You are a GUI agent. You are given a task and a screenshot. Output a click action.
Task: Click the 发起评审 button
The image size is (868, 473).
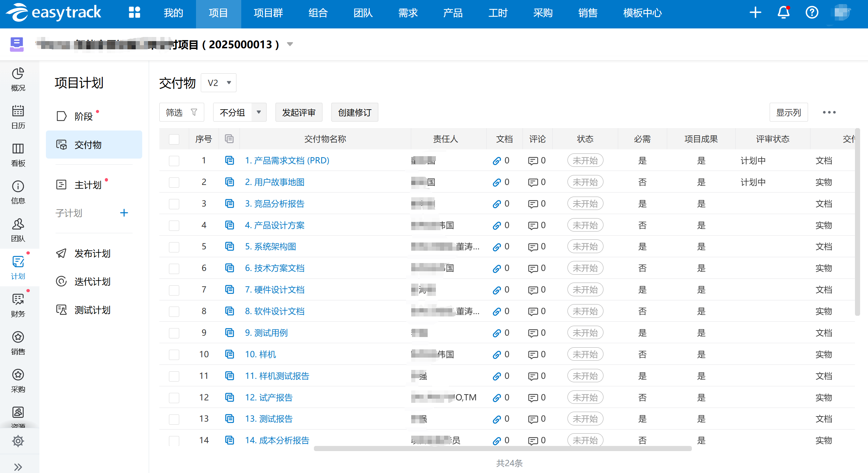tap(298, 112)
